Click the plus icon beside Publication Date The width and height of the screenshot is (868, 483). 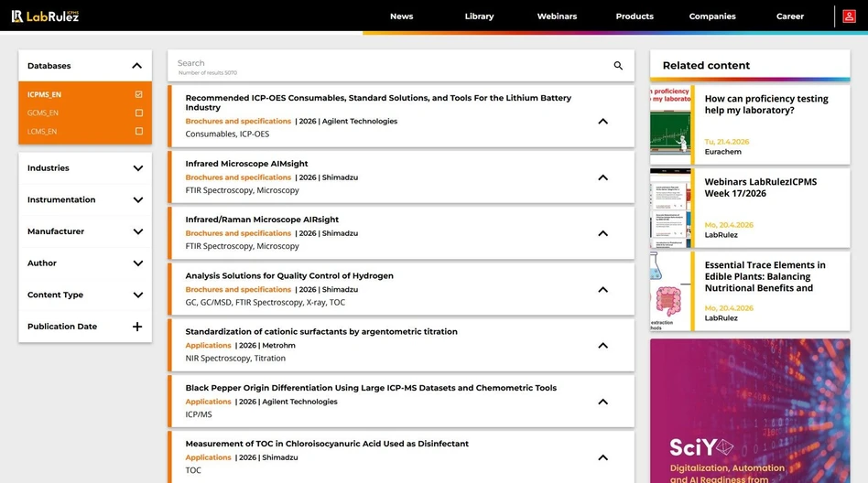coord(137,327)
